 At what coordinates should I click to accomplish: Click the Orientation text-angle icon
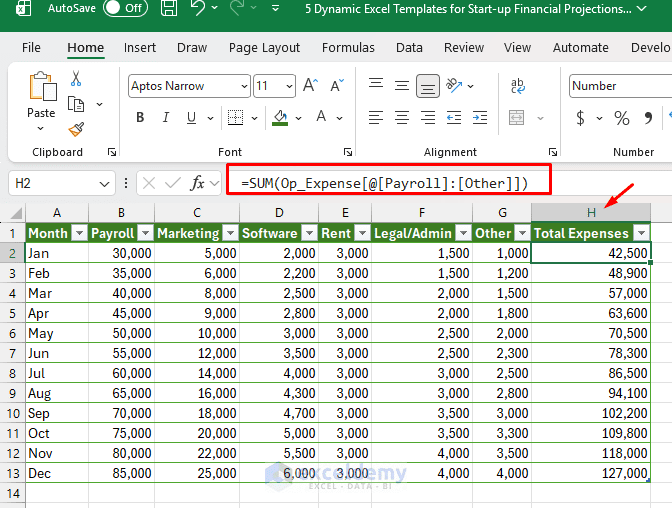point(454,85)
